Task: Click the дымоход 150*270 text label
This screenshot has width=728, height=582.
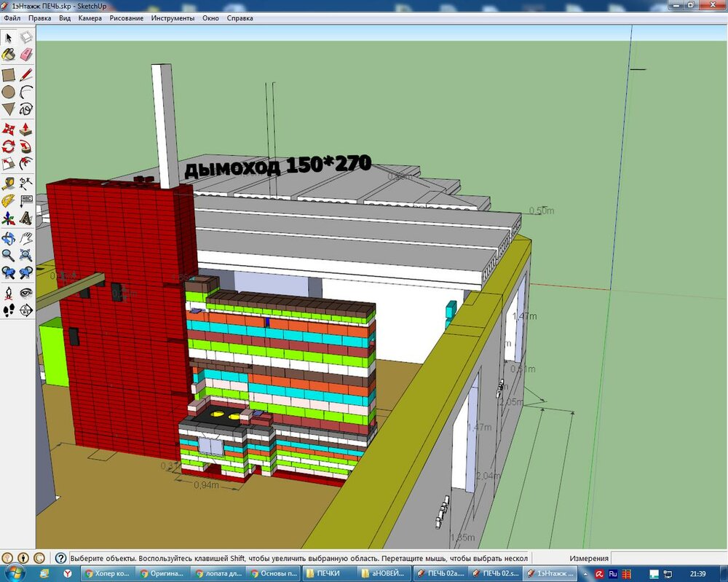Action: pyautogui.click(x=277, y=166)
